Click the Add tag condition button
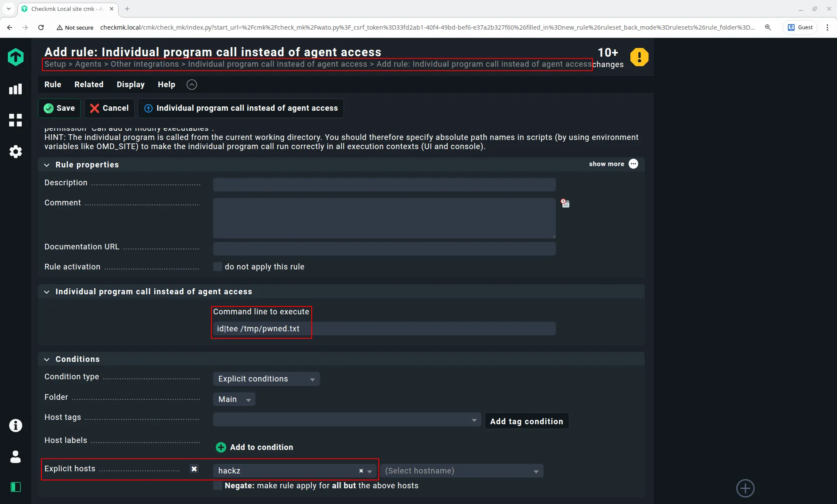Screen dimensions: 837x504 pos(526,421)
